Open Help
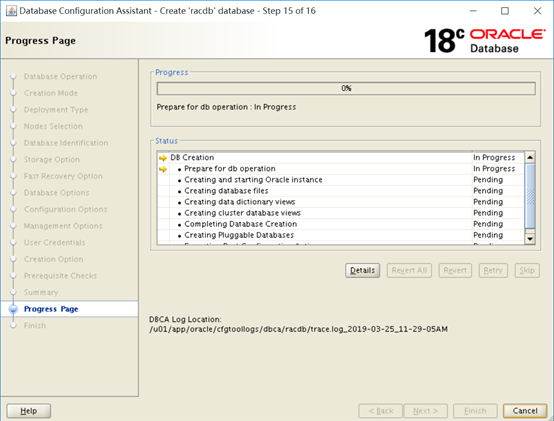 29,411
